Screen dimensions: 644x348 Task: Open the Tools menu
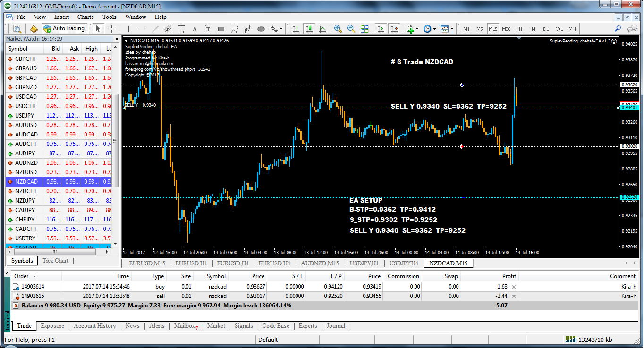pyautogui.click(x=110, y=17)
